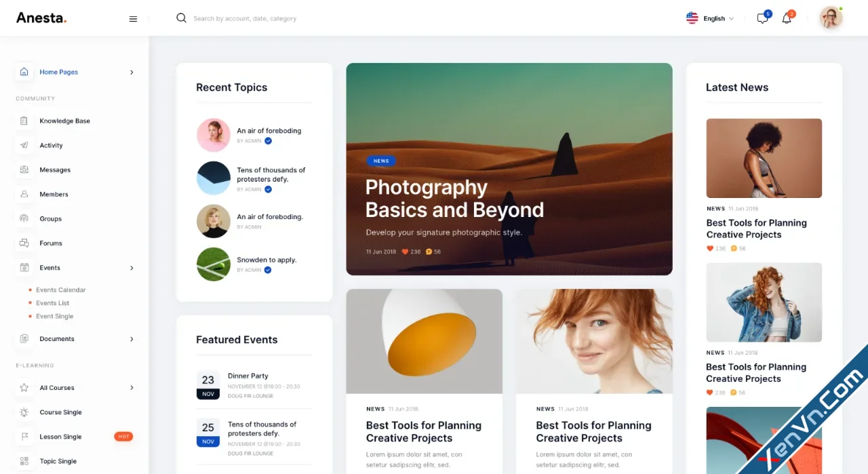Click the search magnifier icon
This screenshot has height=474, width=868.
point(181,18)
